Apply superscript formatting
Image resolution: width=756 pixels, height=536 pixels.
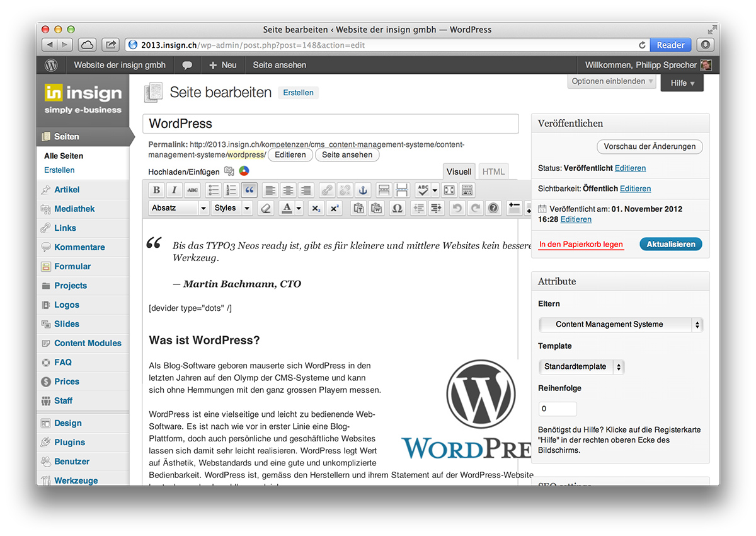click(335, 208)
